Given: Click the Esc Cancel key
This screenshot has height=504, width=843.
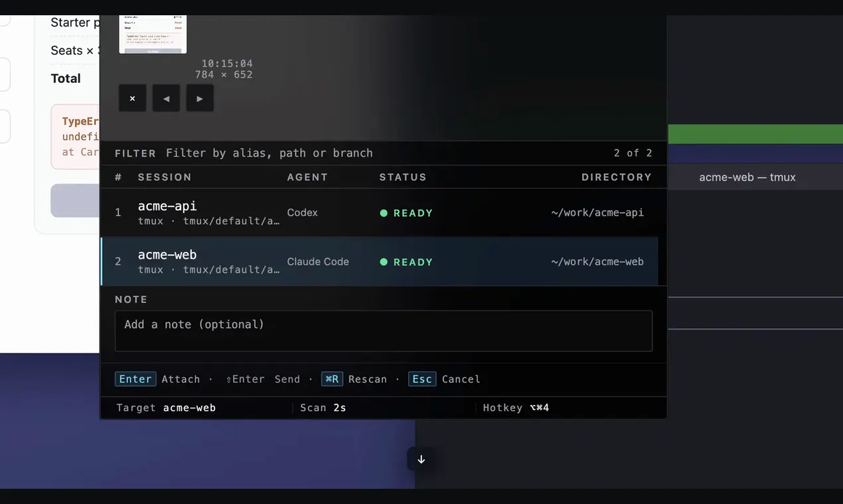Looking at the screenshot, I should [x=422, y=379].
